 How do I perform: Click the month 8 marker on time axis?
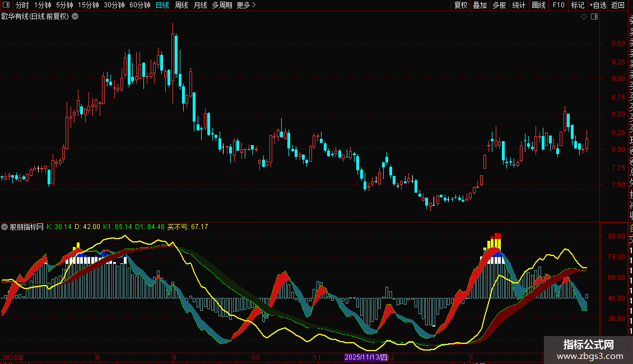pos(97,357)
